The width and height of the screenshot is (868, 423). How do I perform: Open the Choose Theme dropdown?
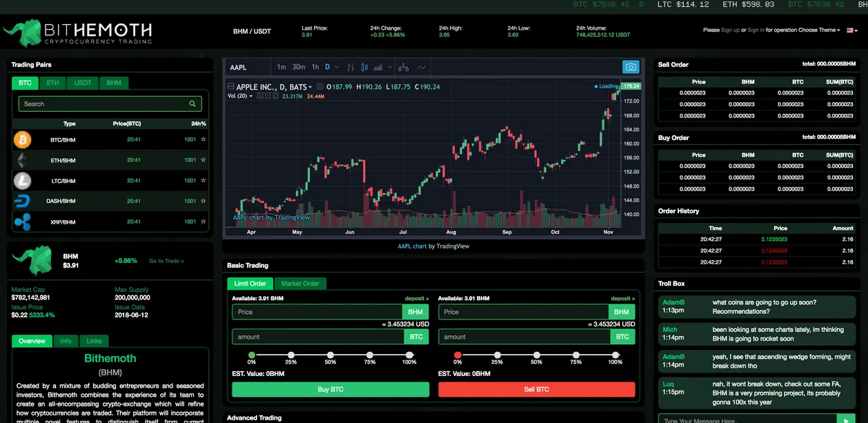819,30
